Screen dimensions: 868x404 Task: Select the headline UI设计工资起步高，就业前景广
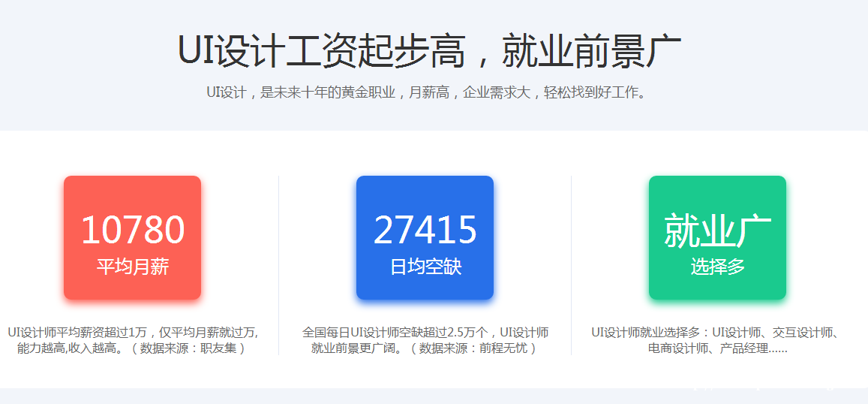tap(429, 51)
